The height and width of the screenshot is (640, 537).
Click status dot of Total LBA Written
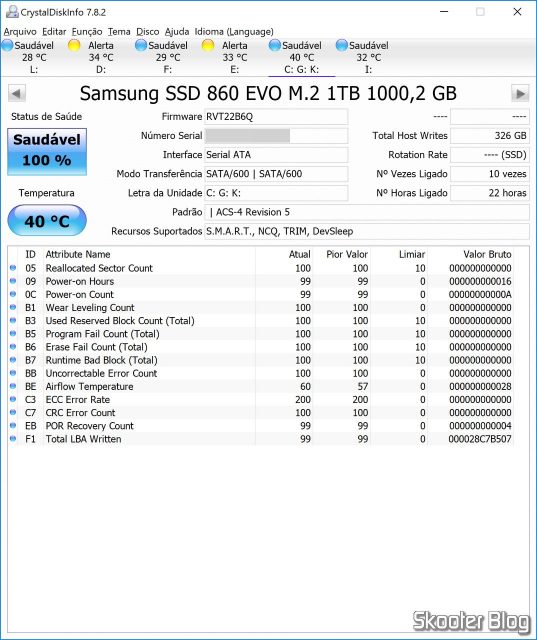tap(13, 438)
